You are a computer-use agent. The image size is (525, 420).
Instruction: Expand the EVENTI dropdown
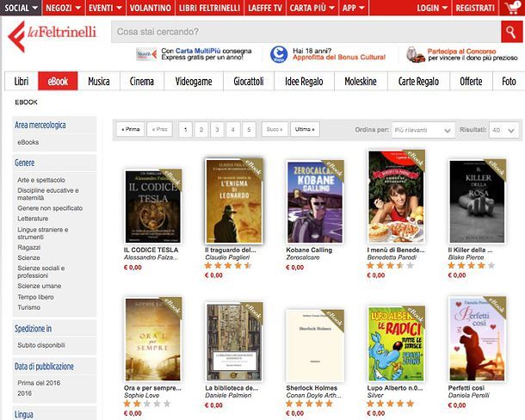point(105,8)
